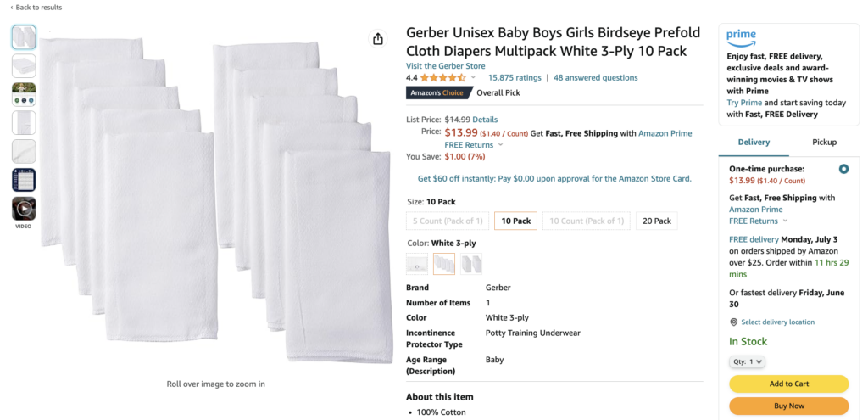Switch to the Pickup tab
868x420 pixels.
click(824, 143)
